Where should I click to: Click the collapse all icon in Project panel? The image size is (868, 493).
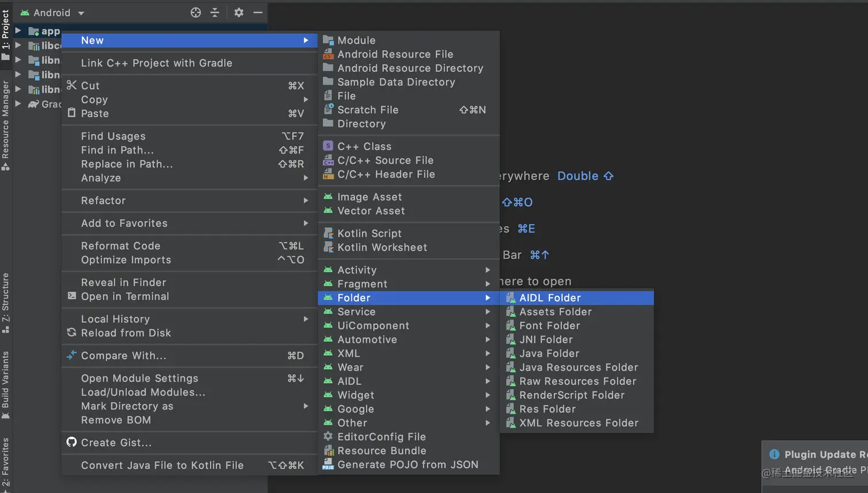coord(215,13)
